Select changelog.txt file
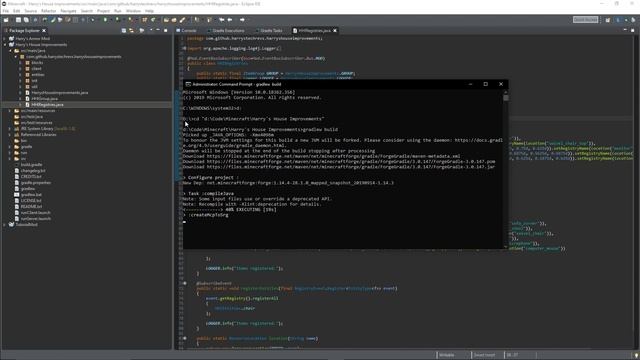640x360 pixels. coord(33,171)
